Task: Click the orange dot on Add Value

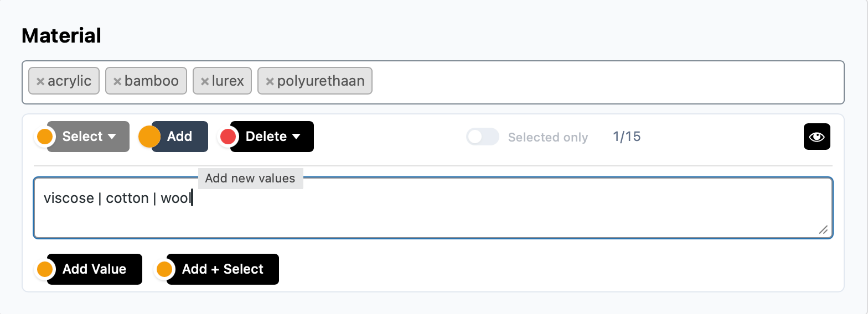Action: [45, 269]
